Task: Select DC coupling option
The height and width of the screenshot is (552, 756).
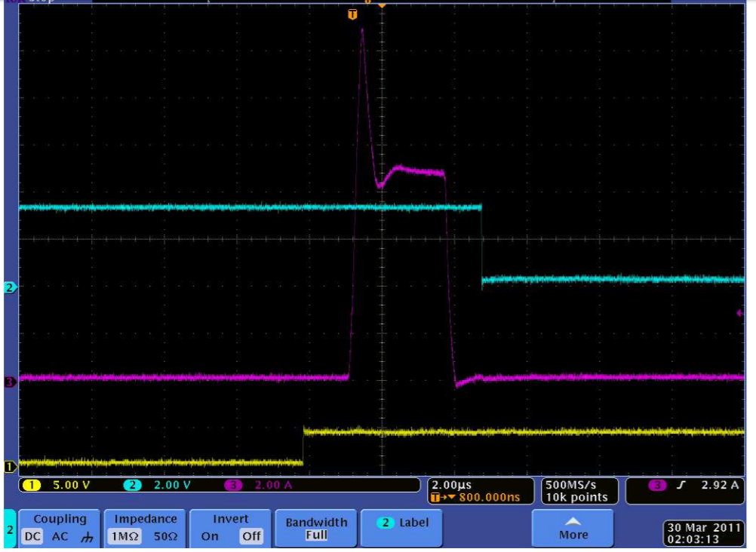Action: [32, 536]
